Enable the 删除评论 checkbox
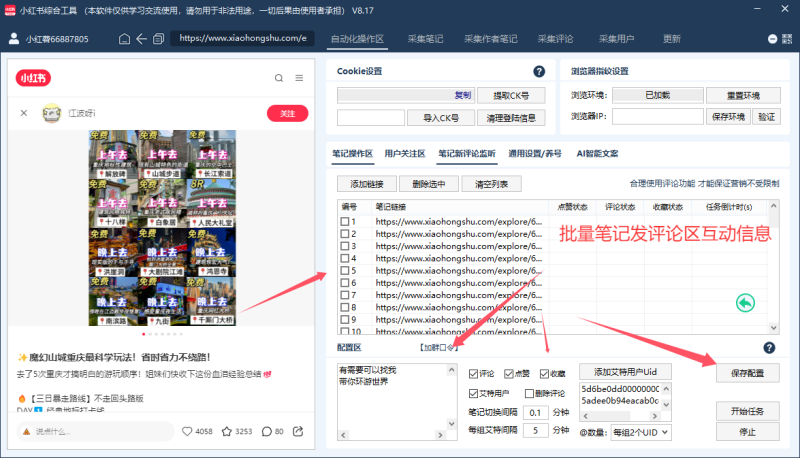Image resolution: width=800 pixels, height=458 pixels. tap(529, 393)
